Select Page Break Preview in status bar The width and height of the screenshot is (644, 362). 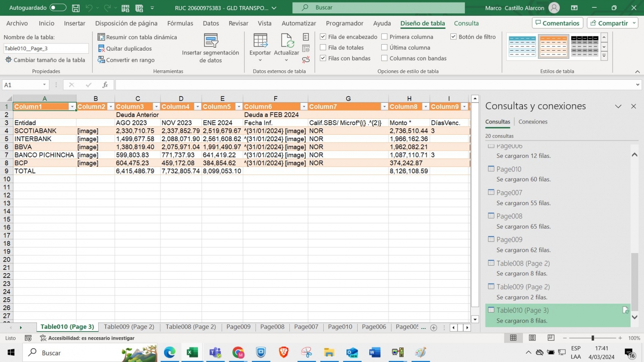[x=551, y=338]
